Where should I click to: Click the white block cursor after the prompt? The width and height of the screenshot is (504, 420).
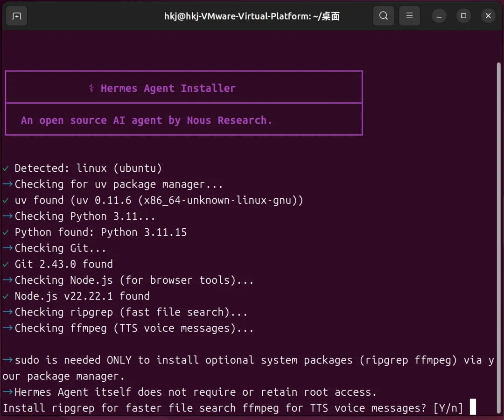point(473,407)
